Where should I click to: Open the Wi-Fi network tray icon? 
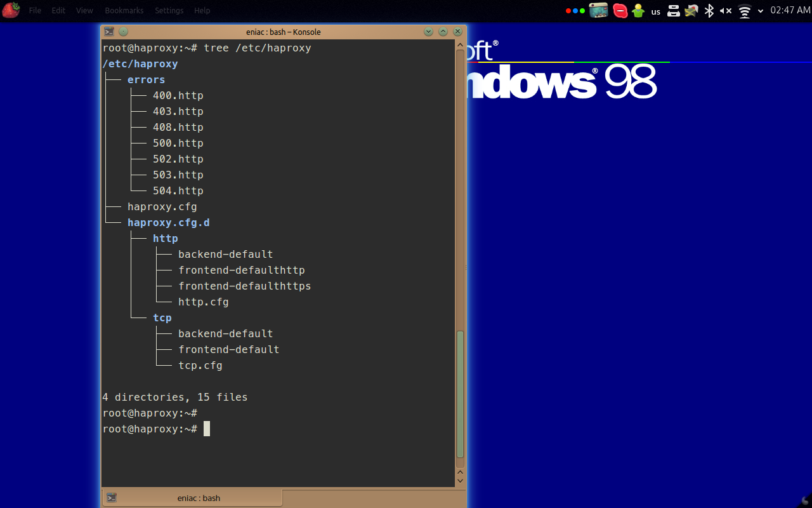click(745, 11)
